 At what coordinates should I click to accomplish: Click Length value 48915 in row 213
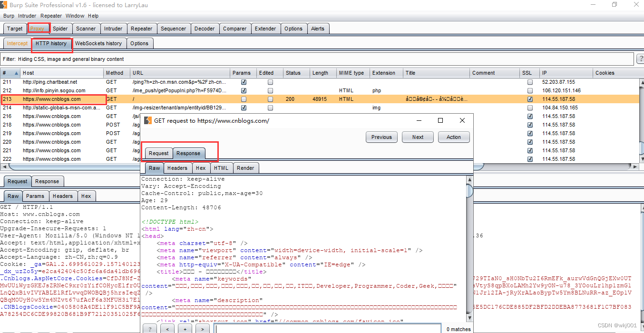point(320,99)
